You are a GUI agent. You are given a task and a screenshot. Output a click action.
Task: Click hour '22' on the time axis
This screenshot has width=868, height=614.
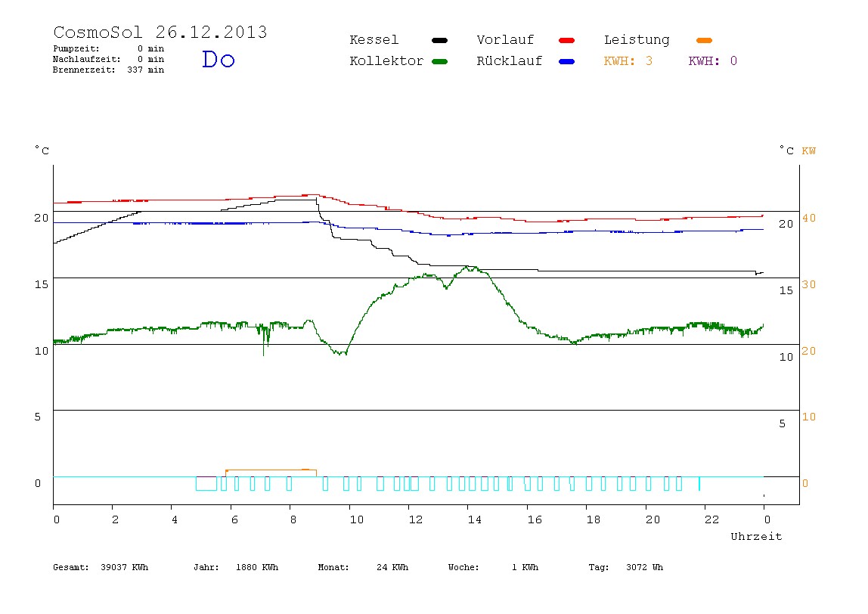click(712, 520)
